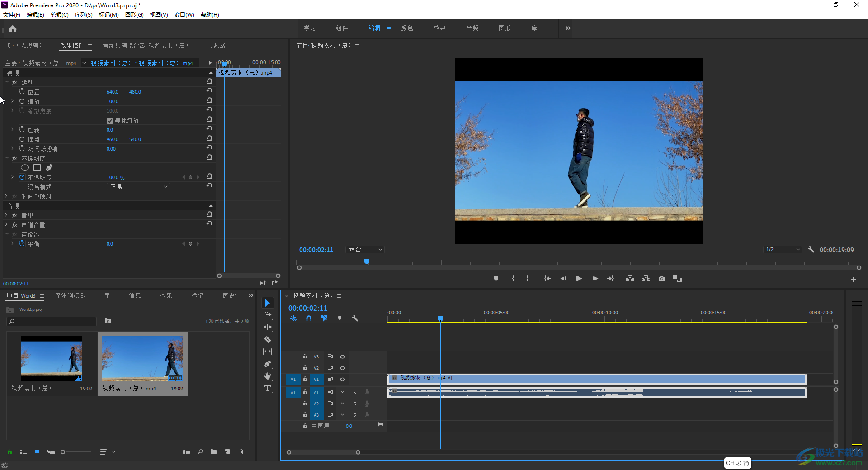Create 4-point rectangle mask under opacity

click(x=37, y=168)
